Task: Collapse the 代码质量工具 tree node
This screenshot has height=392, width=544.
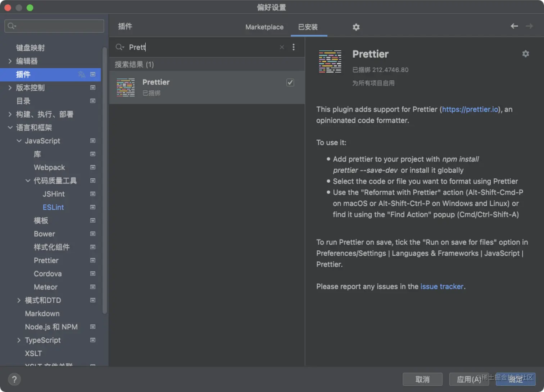Action: tap(28, 181)
